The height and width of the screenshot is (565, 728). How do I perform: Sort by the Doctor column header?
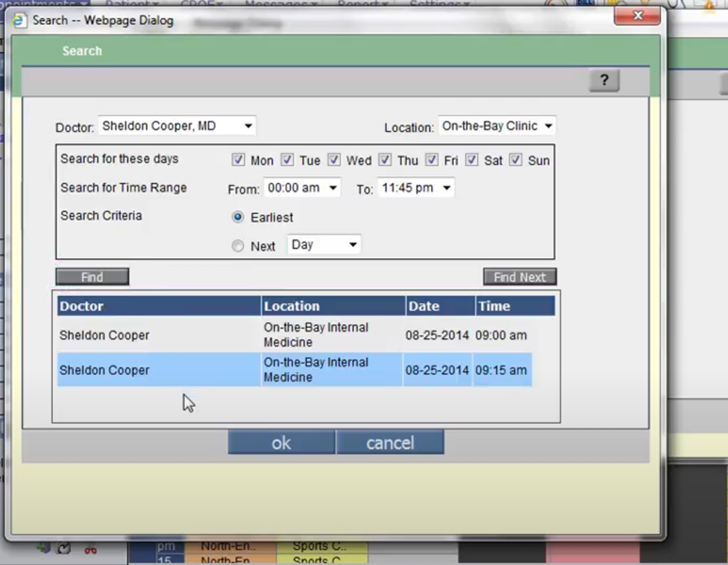159,306
